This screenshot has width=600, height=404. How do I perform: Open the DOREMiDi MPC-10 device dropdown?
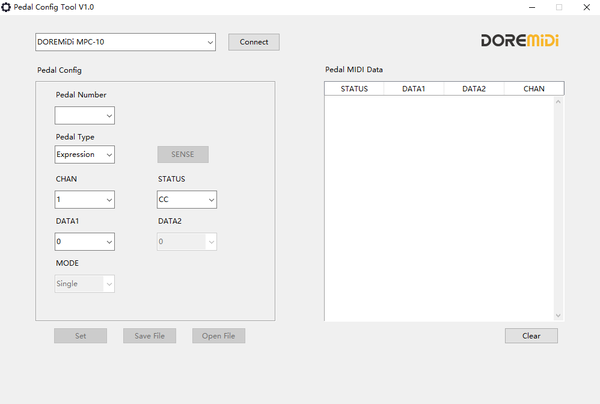[x=125, y=42]
